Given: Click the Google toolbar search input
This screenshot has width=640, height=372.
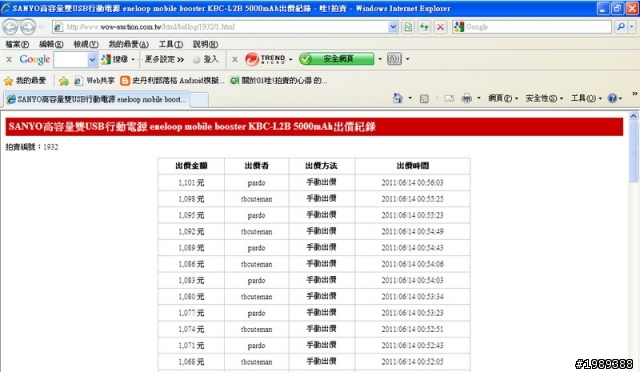Looking at the screenshot, I should pos(71,60).
